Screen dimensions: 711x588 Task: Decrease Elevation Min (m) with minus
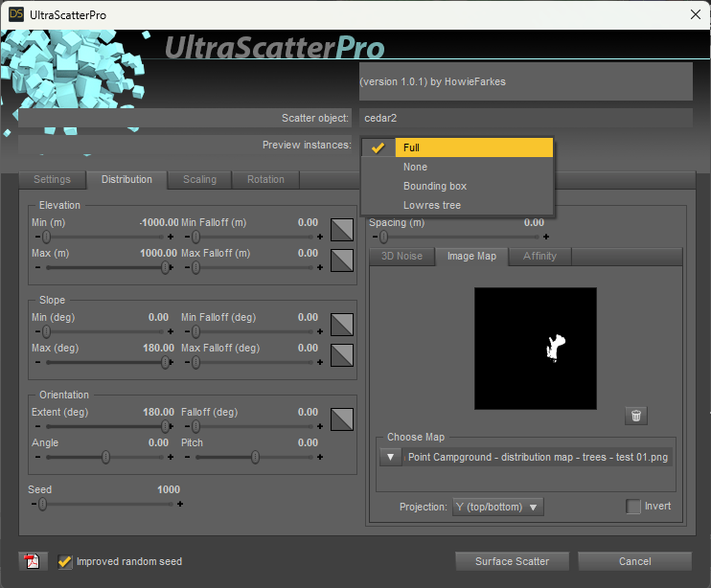coord(37,237)
